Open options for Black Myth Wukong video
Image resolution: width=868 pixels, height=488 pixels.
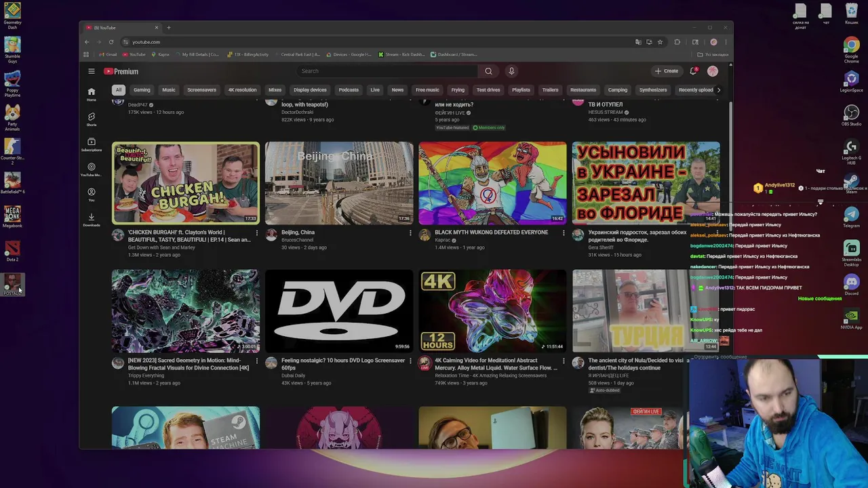pyautogui.click(x=563, y=232)
